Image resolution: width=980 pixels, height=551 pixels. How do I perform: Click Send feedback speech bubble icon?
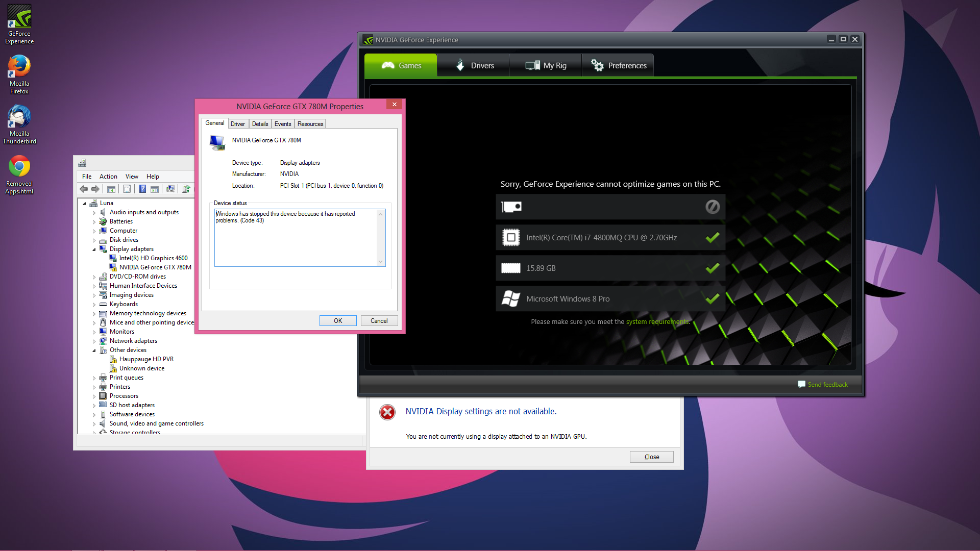point(801,384)
